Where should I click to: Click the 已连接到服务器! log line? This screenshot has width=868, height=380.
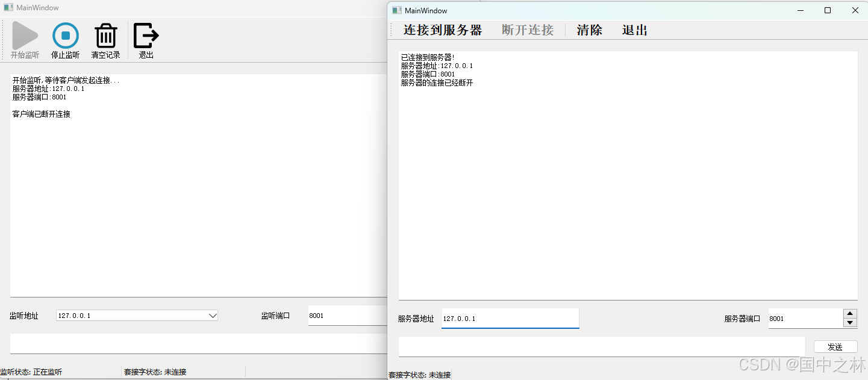pyautogui.click(x=428, y=57)
